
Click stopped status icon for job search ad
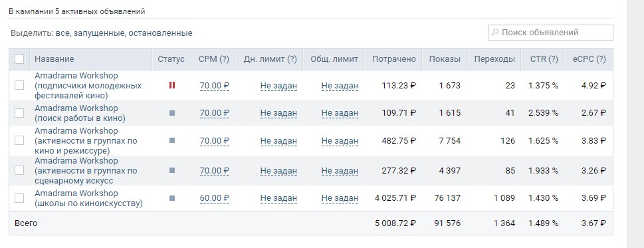point(172,113)
